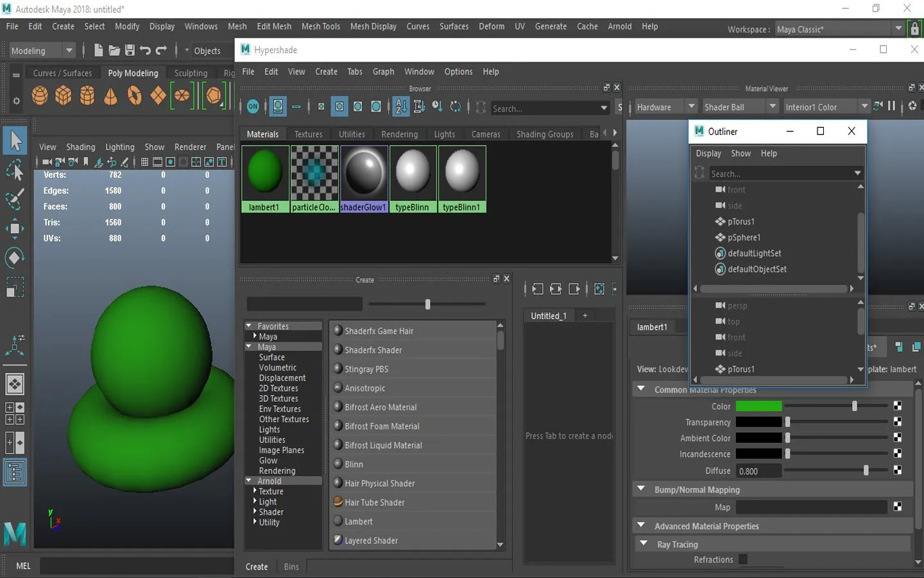Toggle the viewport film gate icon
This screenshot has width=924, height=578.
tap(157, 162)
